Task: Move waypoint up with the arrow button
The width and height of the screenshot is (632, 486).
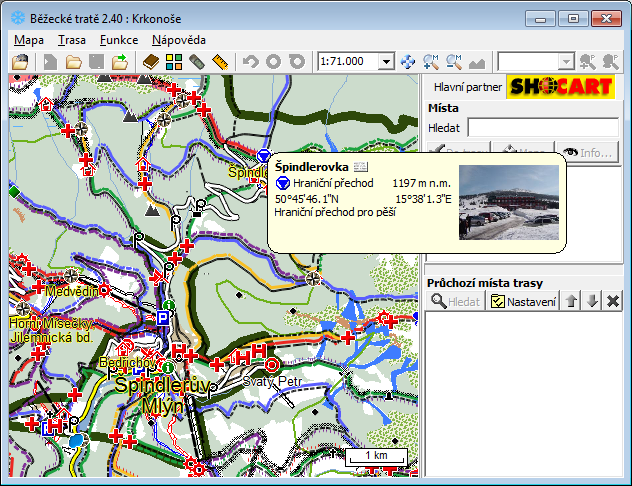Action: (x=572, y=301)
